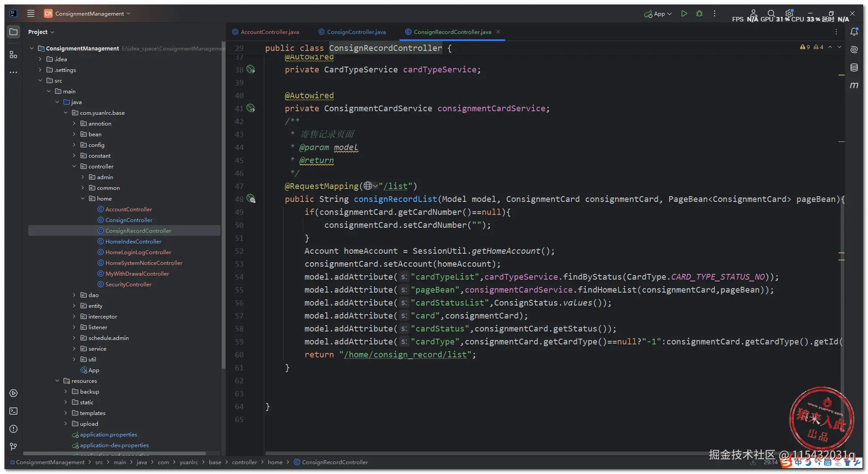
Task: Run the App configuration
Action: click(684, 13)
